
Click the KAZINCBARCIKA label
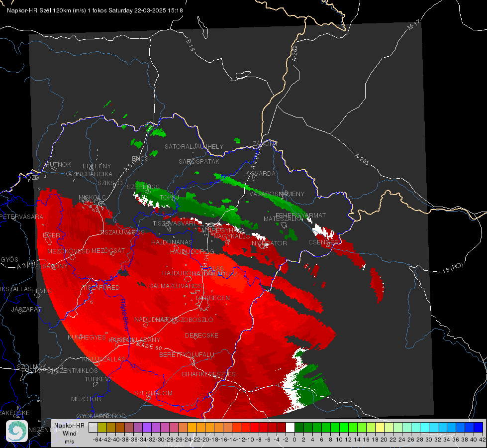tap(88, 174)
